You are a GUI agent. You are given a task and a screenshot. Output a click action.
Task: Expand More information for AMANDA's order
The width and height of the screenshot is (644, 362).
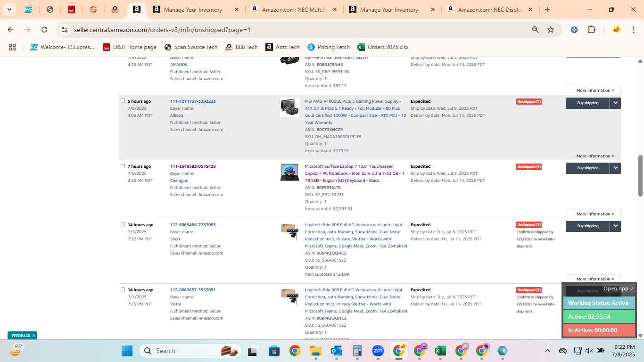pyautogui.click(x=593, y=90)
